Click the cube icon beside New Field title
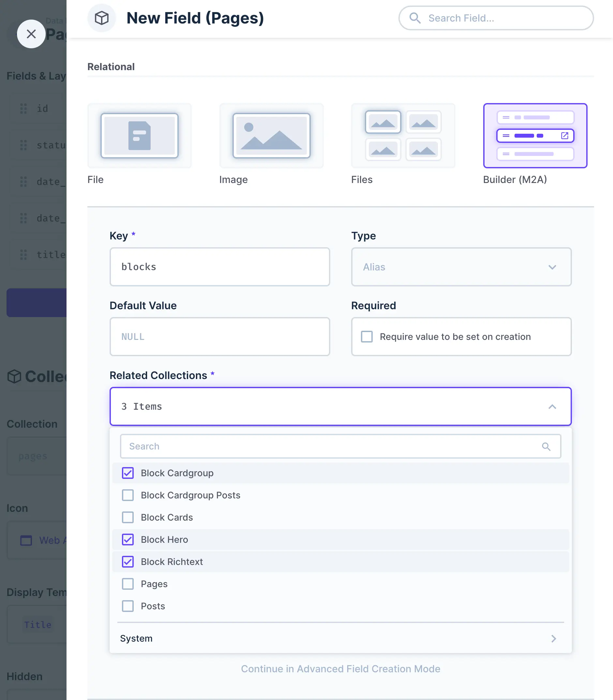This screenshot has width=613, height=700. pos(102,18)
